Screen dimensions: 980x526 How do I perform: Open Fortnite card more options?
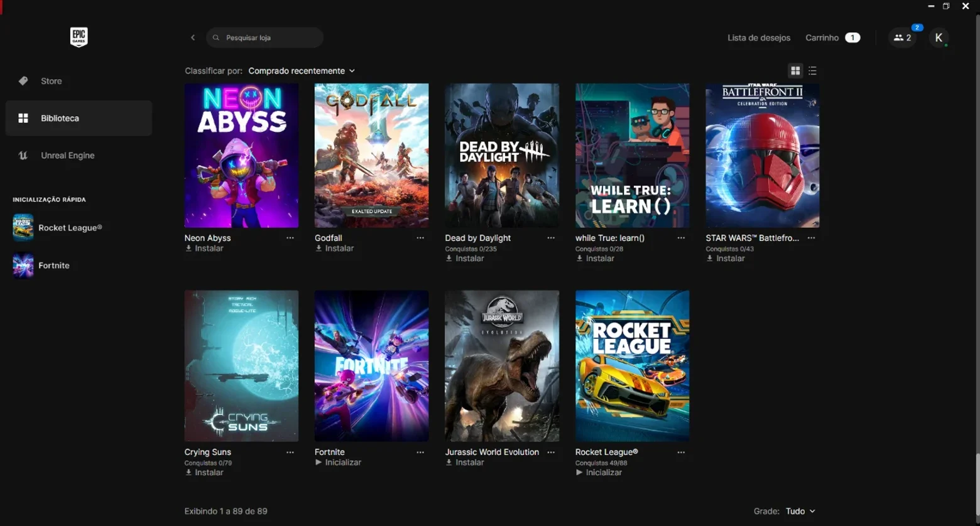point(420,452)
